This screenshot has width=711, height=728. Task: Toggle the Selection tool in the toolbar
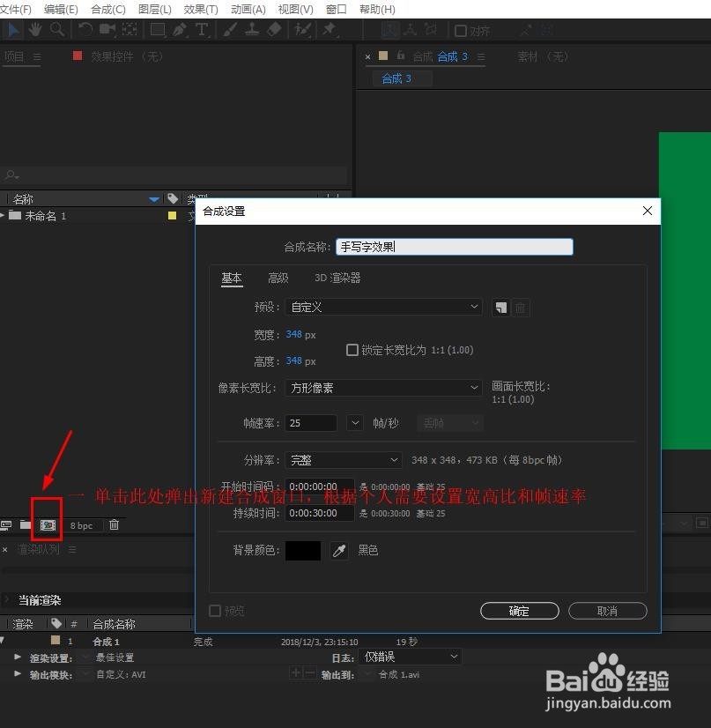tap(12, 30)
